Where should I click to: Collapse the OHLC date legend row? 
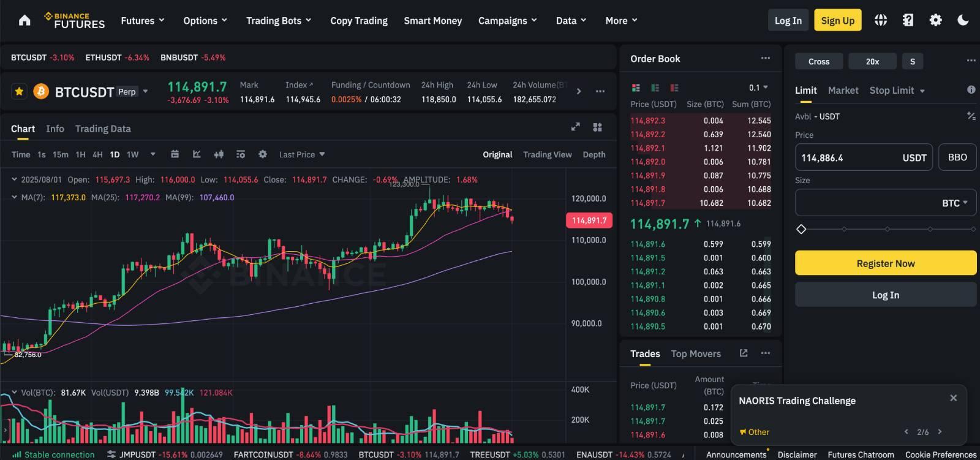14,179
